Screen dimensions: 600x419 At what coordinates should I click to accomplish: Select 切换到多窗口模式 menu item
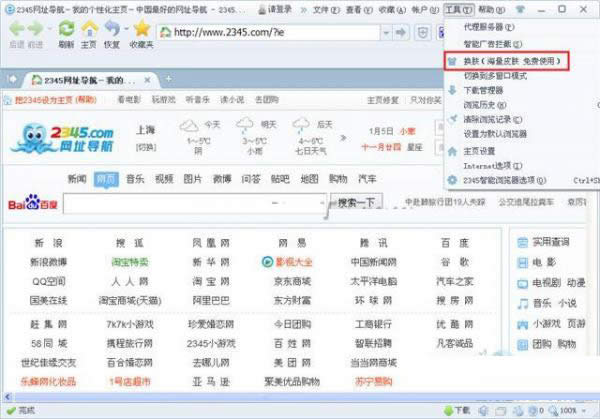(x=495, y=76)
